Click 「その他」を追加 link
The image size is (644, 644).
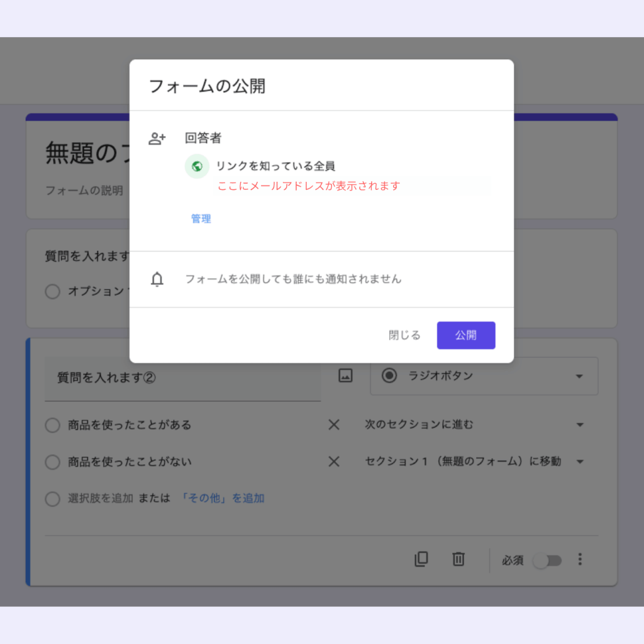click(x=222, y=498)
